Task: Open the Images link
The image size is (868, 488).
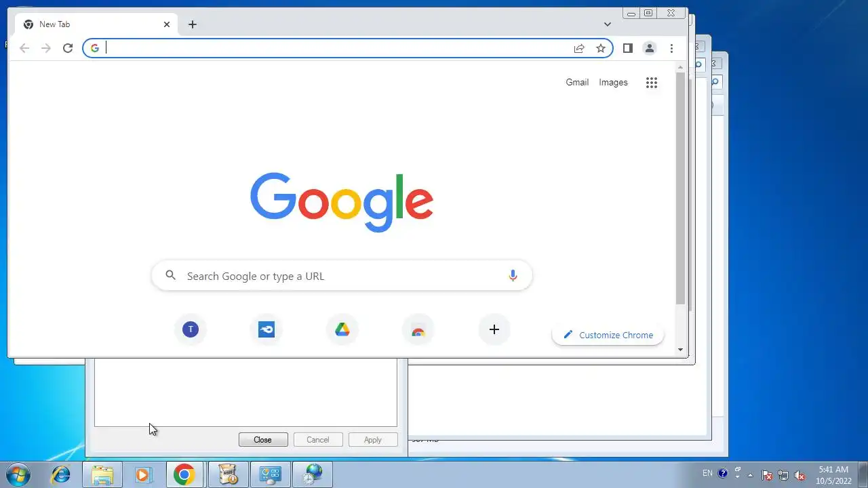Action: pyautogui.click(x=613, y=83)
